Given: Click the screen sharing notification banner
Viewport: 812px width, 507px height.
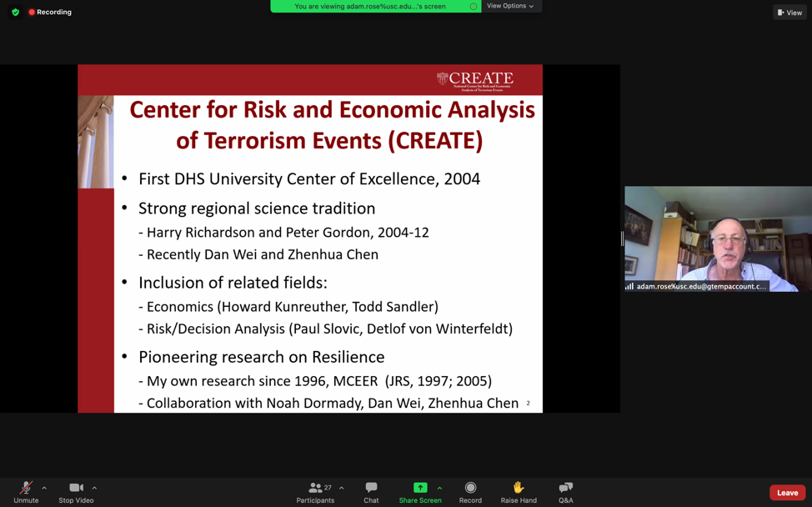Looking at the screenshot, I should coord(376,6).
